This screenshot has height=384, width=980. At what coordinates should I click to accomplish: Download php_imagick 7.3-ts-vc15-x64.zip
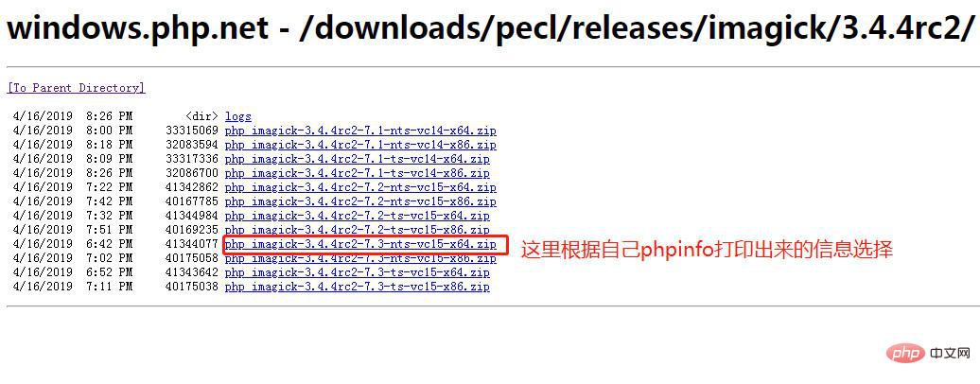click(x=358, y=272)
